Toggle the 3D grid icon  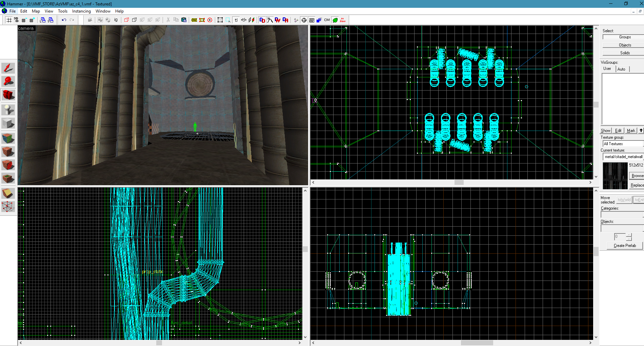(x=16, y=20)
